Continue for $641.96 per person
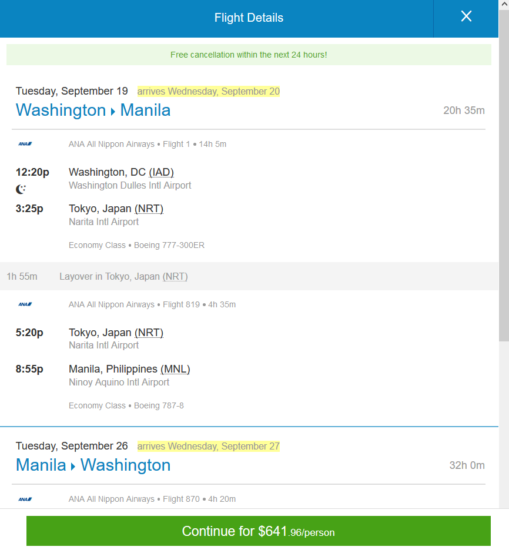Screen dimensions: 509x550 pyautogui.click(x=259, y=531)
